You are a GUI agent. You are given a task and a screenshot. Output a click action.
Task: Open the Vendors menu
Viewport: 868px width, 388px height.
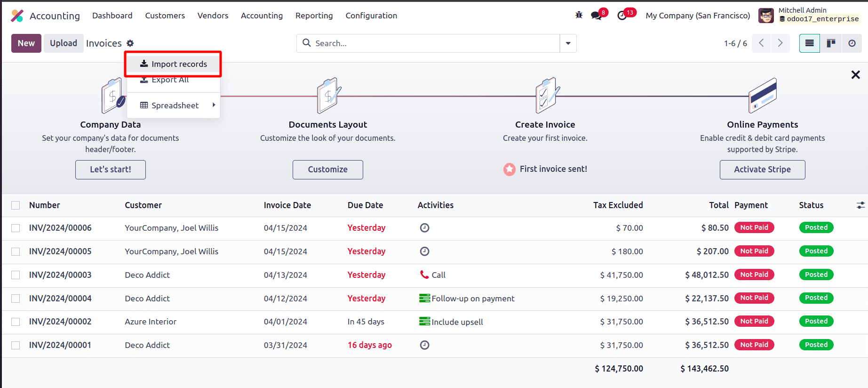tap(213, 16)
